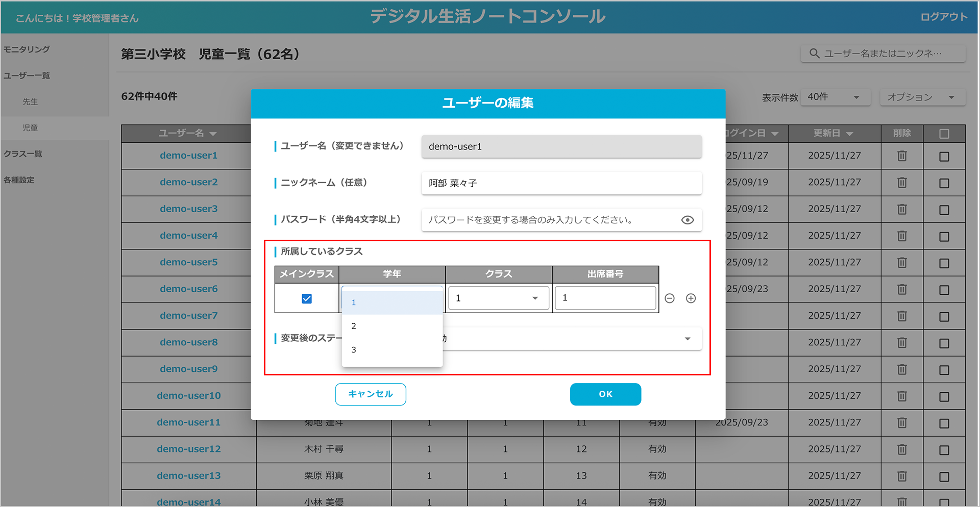This screenshot has height=507, width=980.
Task: Open the オプション dropdown
Action: point(922,97)
